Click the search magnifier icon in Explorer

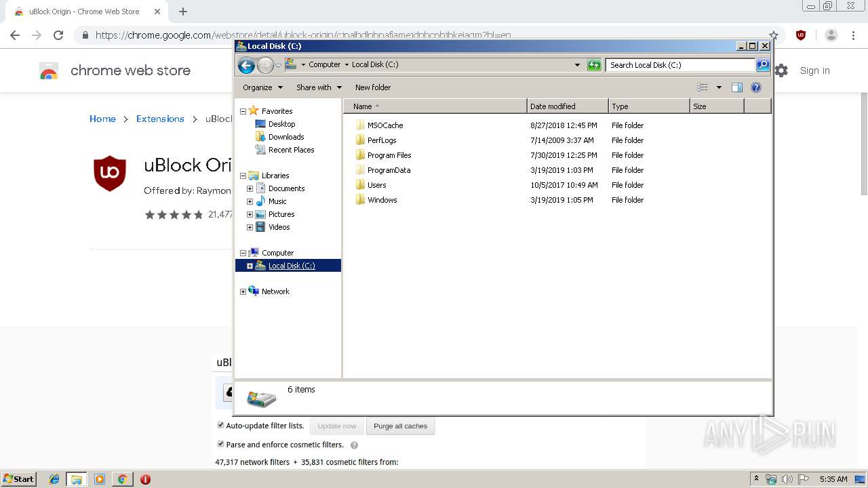tap(763, 65)
